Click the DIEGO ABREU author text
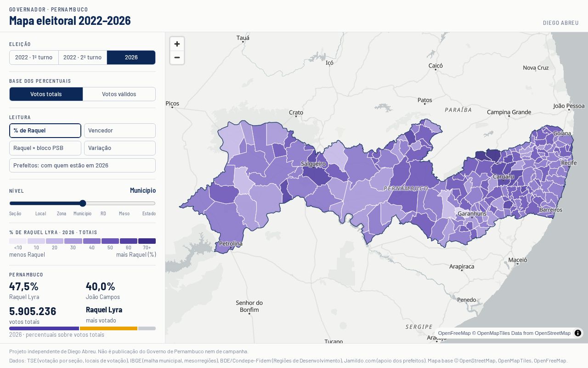This screenshot has height=368, width=588. tap(561, 23)
